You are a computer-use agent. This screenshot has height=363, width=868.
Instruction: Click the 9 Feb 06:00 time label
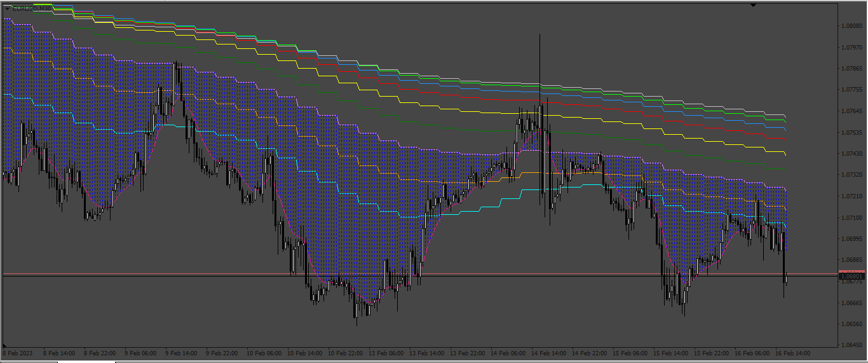coord(141,352)
